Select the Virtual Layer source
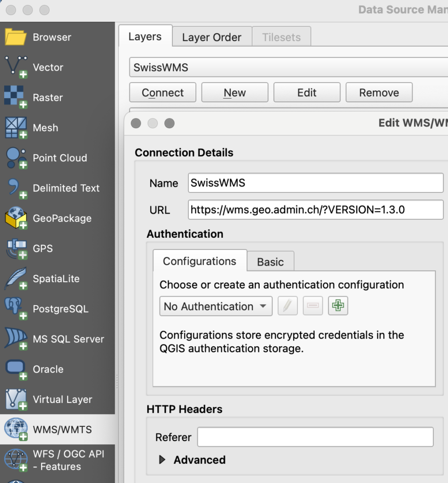The image size is (448, 483). 62,400
